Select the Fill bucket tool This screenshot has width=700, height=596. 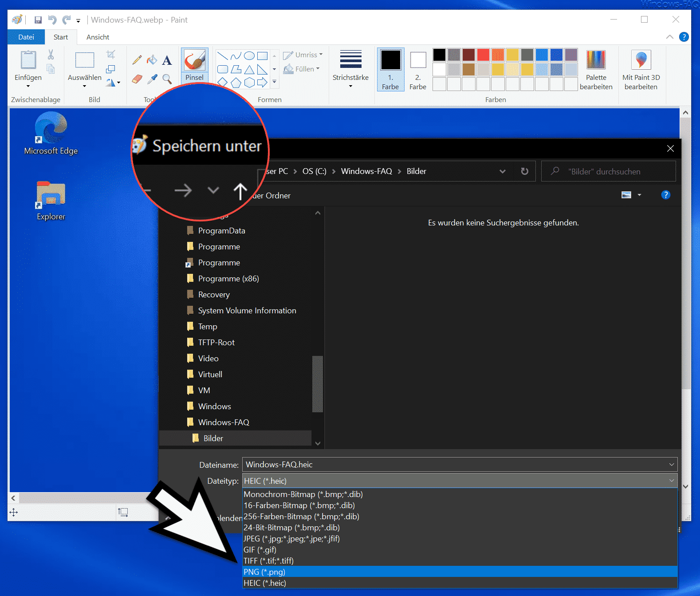[152, 60]
